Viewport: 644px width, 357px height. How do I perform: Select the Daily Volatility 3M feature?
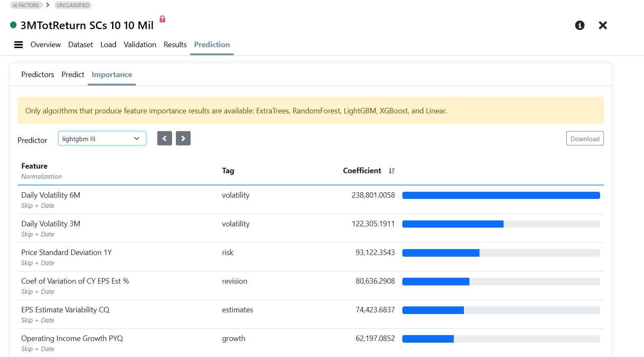point(51,224)
